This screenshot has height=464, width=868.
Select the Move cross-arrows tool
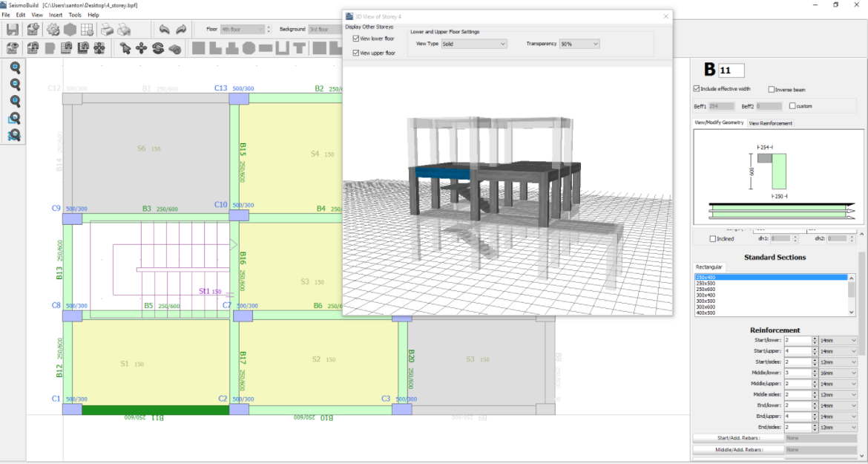pyautogui.click(x=141, y=48)
